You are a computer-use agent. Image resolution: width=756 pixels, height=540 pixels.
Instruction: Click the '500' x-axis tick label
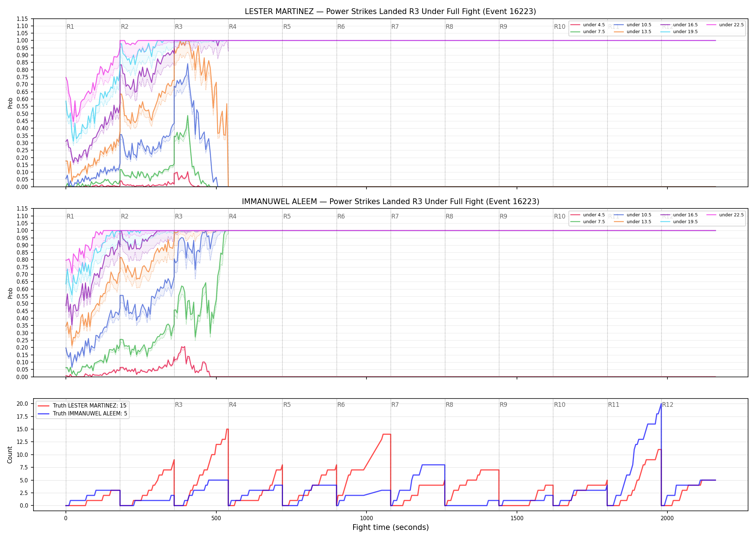(216, 518)
